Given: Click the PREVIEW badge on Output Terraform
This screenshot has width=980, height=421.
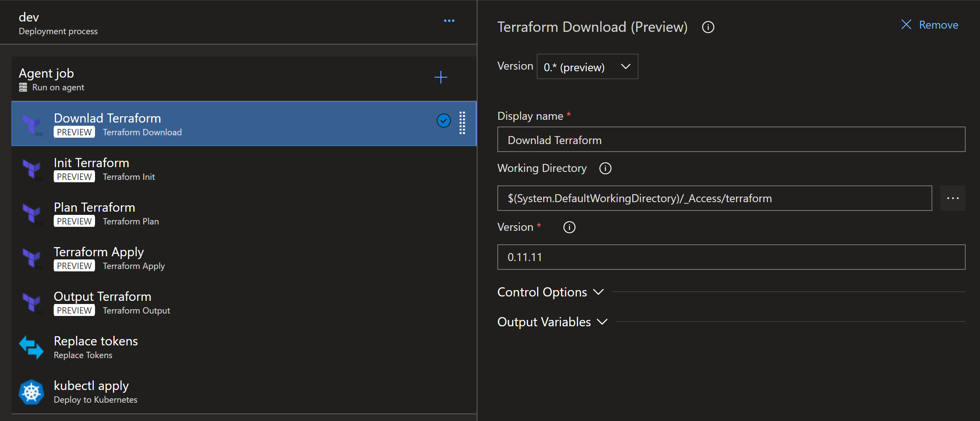Looking at the screenshot, I should 74,310.
